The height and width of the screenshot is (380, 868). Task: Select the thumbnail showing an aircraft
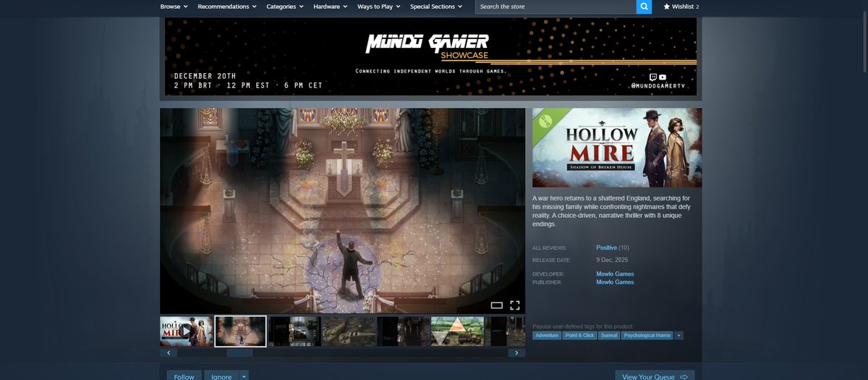click(349, 331)
